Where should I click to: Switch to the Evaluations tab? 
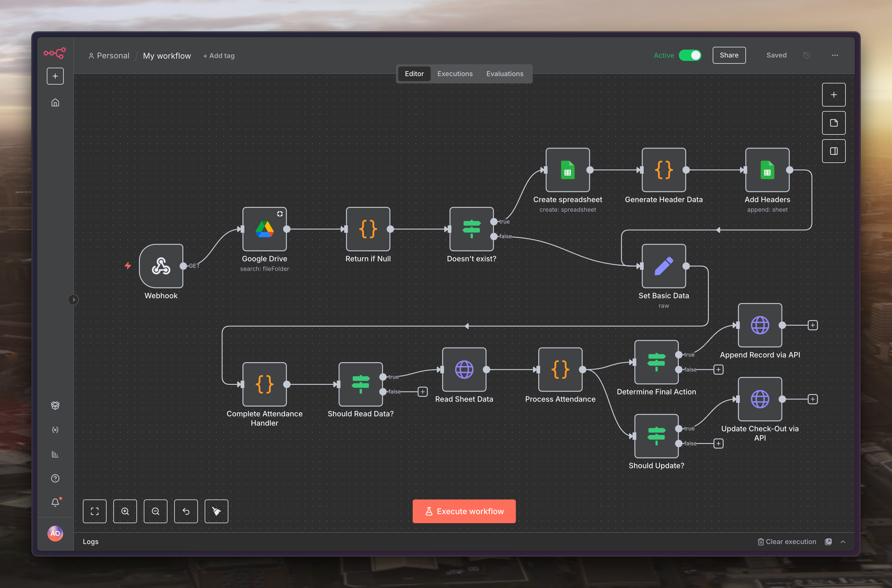(505, 74)
